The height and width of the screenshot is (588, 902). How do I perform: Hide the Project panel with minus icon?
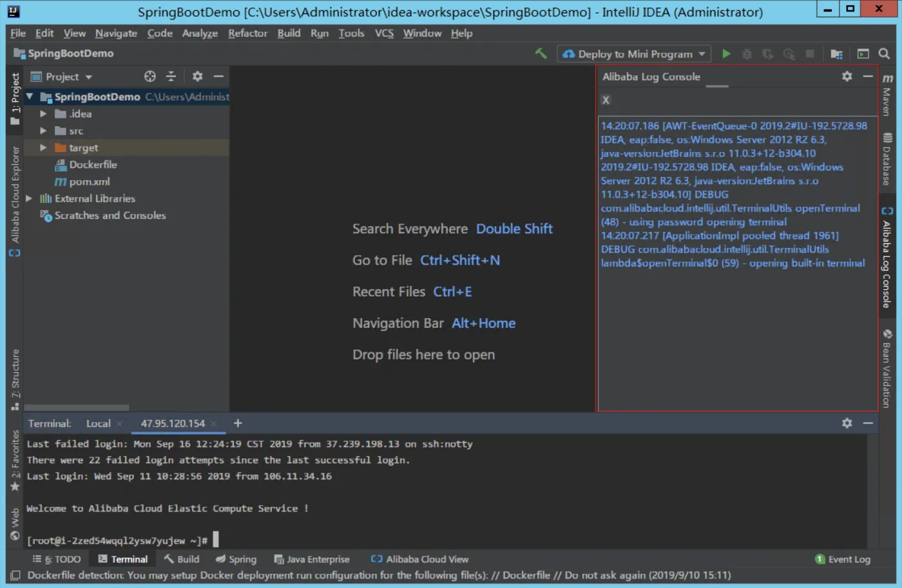pos(218,76)
